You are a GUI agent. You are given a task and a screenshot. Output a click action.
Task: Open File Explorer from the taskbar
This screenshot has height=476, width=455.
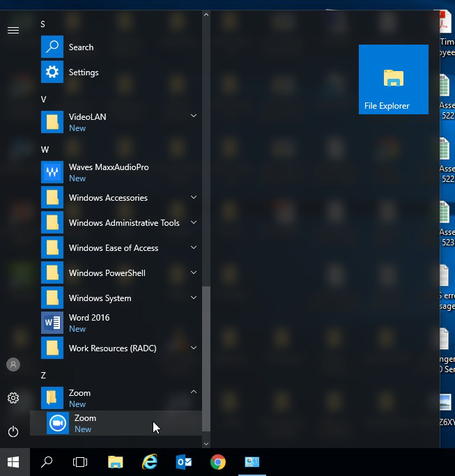(x=116, y=462)
